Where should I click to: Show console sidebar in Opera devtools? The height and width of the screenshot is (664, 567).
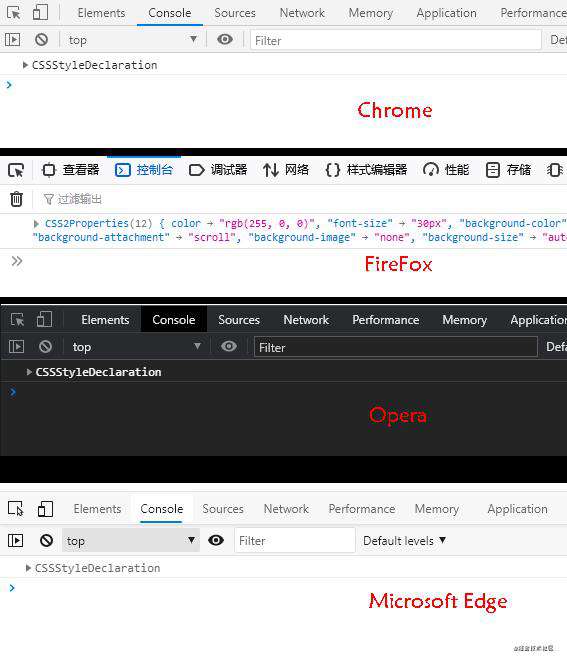click(17, 347)
